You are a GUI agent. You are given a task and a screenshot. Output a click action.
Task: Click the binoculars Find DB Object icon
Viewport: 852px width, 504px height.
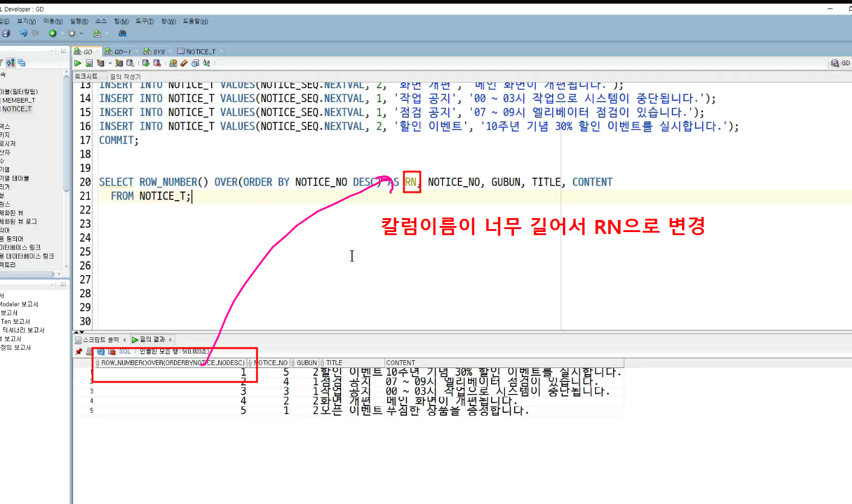pos(122,33)
